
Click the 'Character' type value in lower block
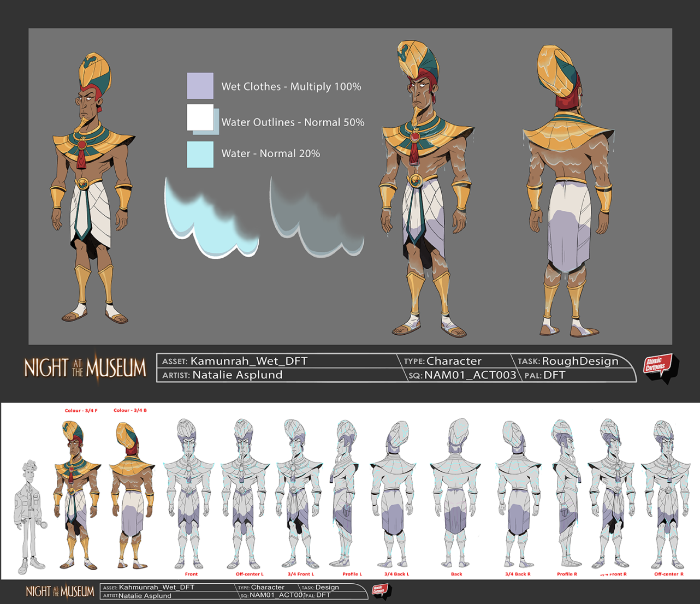(x=268, y=588)
